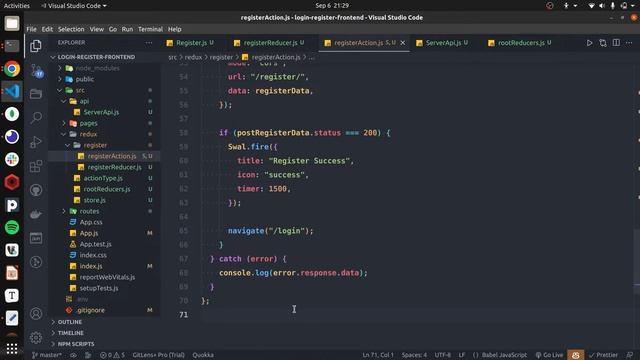Click the Go Live status button
Image resolution: width=640 pixels, height=360 pixels.
549,355
